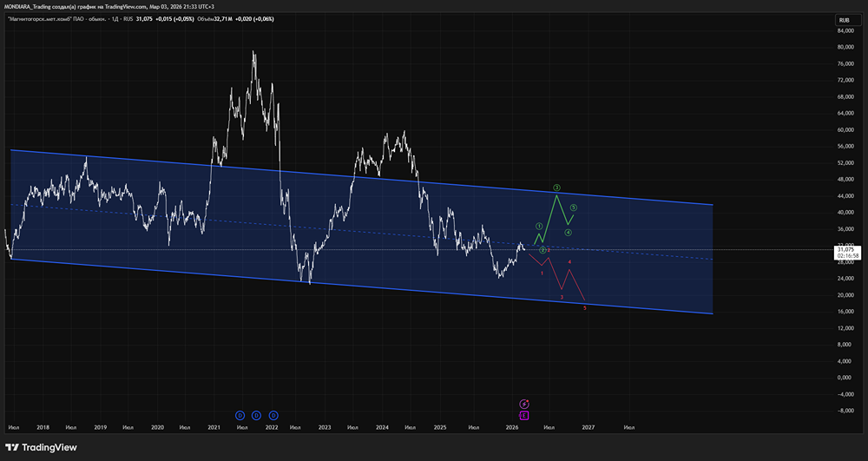The width and height of the screenshot is (868, 461).
Task: Click the current price label 31,075
Action: 847,249
